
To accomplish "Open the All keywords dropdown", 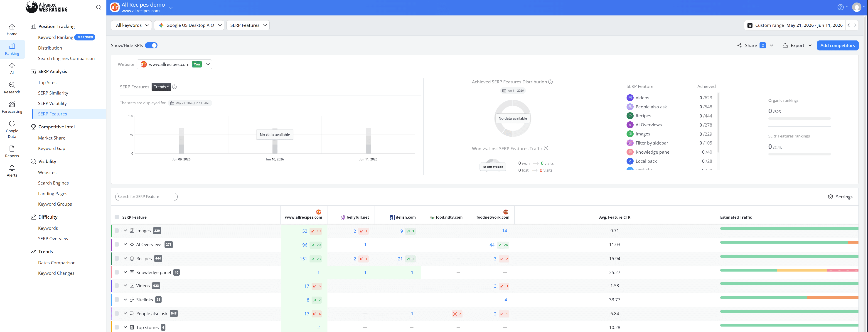I will click(x=131, y=25).
